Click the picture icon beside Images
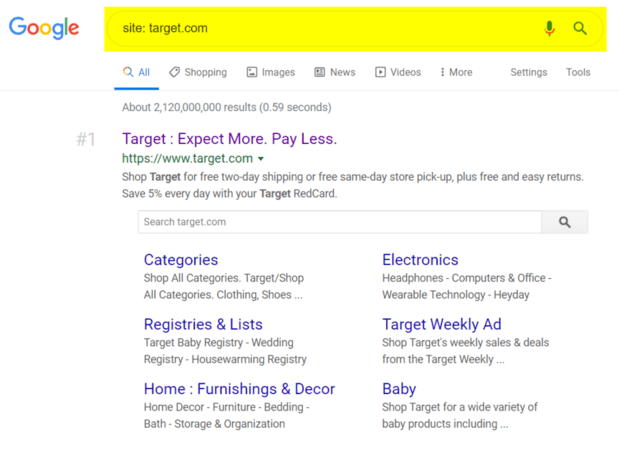This screenshot has width=619, height=450. click(252, 72)
